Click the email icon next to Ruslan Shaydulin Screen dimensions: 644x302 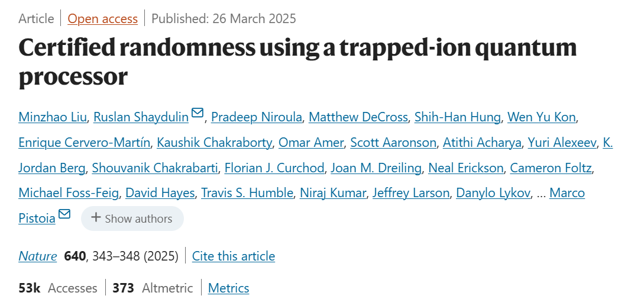[198, 113]
